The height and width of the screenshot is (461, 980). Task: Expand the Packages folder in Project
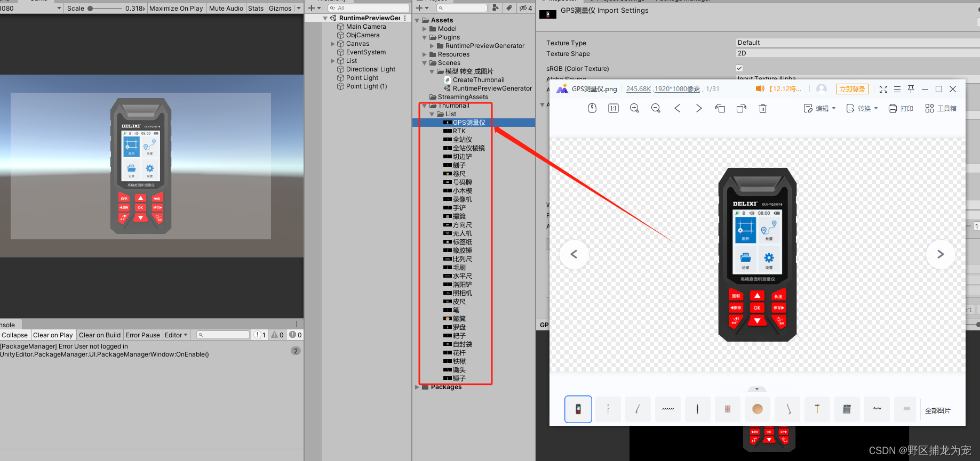pyautogui.click(x=417, y=387)
